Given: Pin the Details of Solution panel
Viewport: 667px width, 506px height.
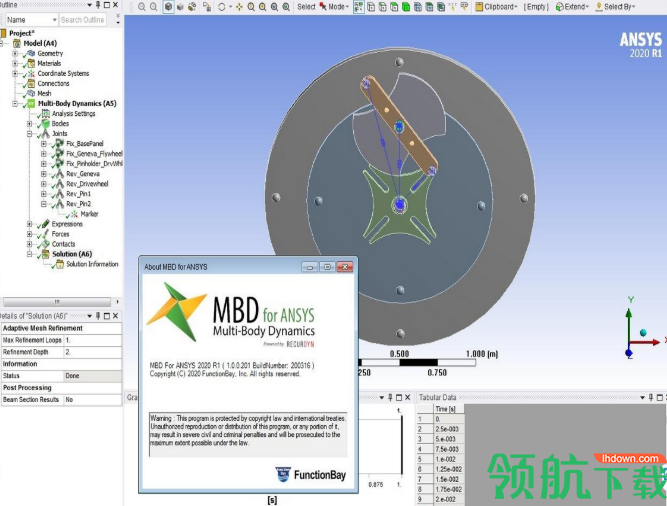Looking at the screenshot, I should 98,316.
